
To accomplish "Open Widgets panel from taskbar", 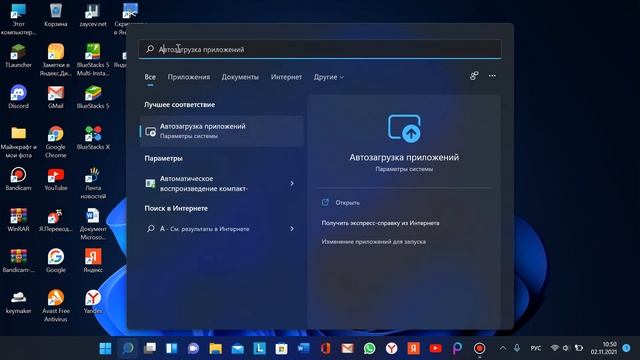I will coord(172,348).
